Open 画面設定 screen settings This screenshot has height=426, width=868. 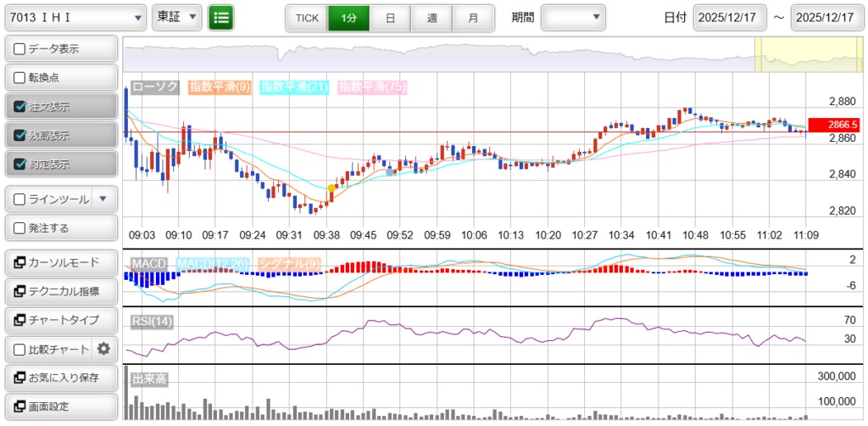click(59, 406)
